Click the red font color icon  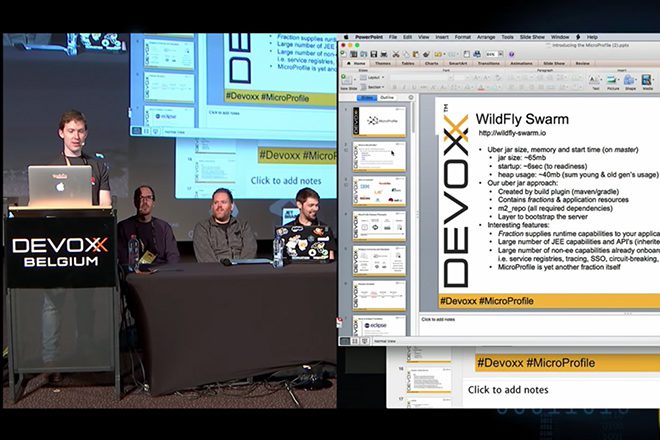[x=481, y=87]
